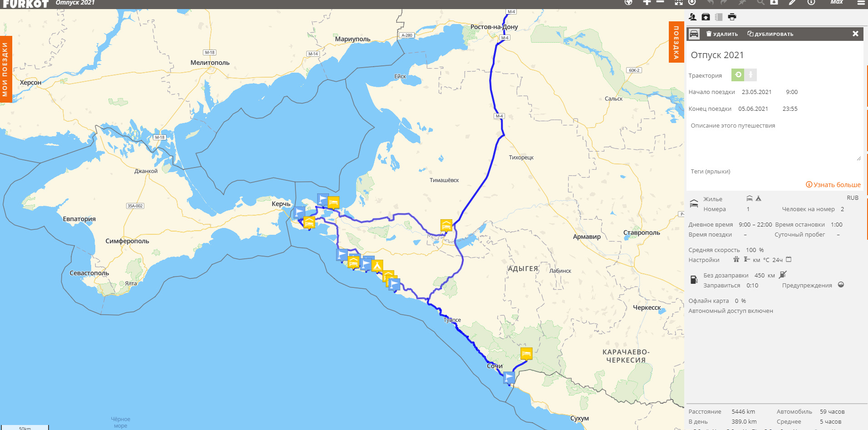This screenshot has height=430, width=868.
Task: Edit the trip title Отпуск 2021
Action: click(717, 55)
